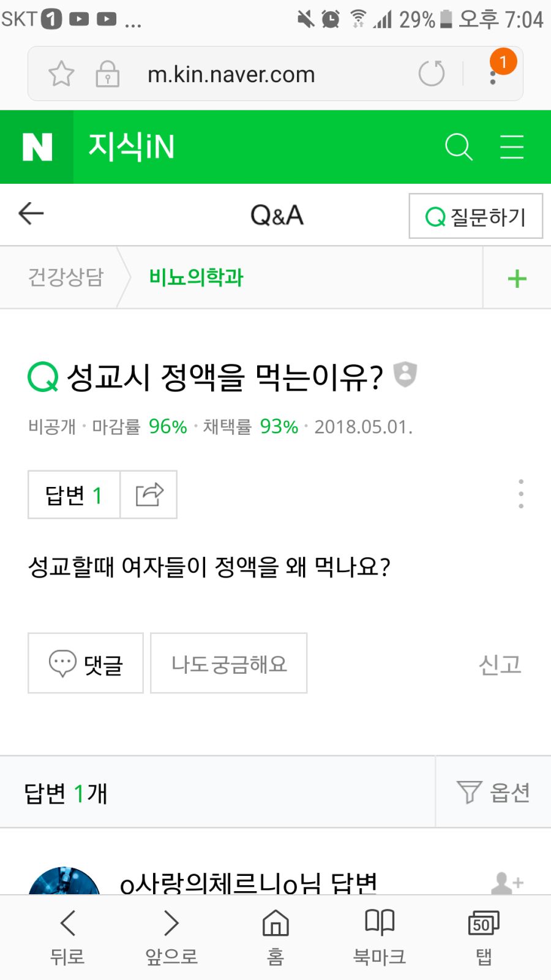Screen dimensions: 551x980
Task: Open the hamburger menu in green header
Action: click(x=512, y=147)
